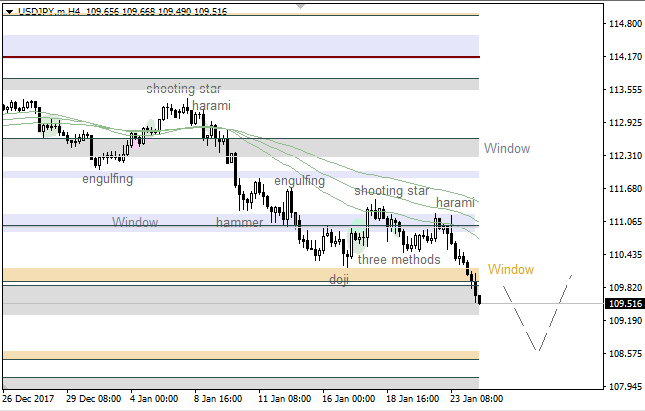Select the orange Window label
The width and height of the screenshot is (645, 411).
coord(510,270)
